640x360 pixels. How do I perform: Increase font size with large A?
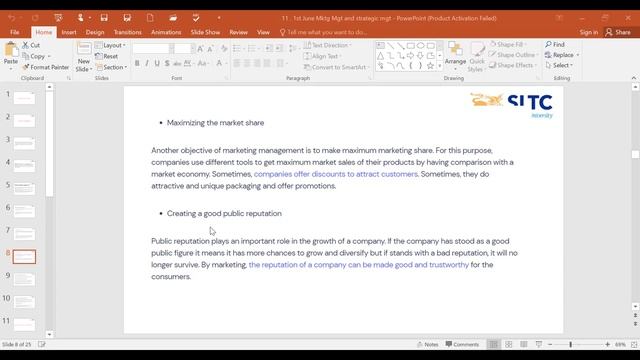[x=200, y=49]
